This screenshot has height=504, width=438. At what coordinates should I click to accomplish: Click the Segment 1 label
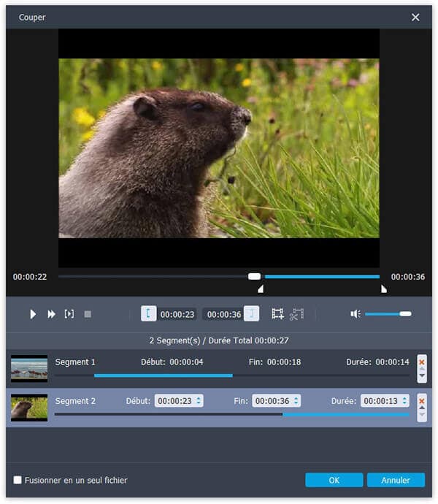click(x=75, y=362)
